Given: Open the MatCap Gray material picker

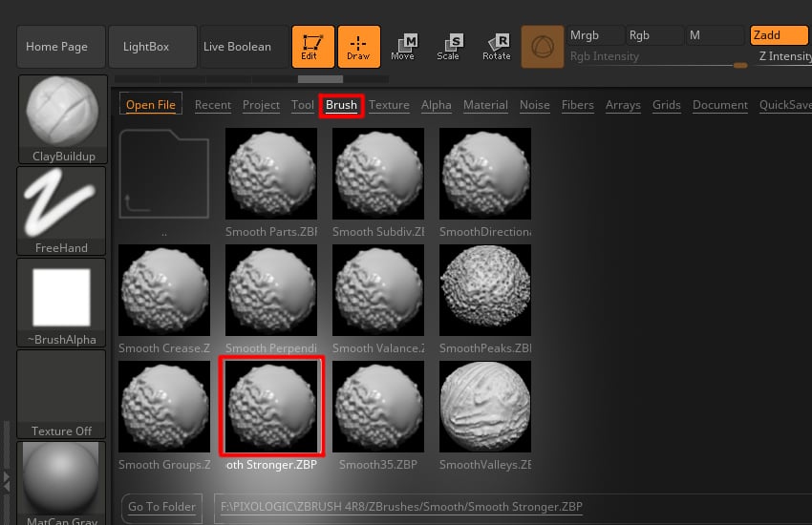Looking at the screenshot, I should 62,483.
